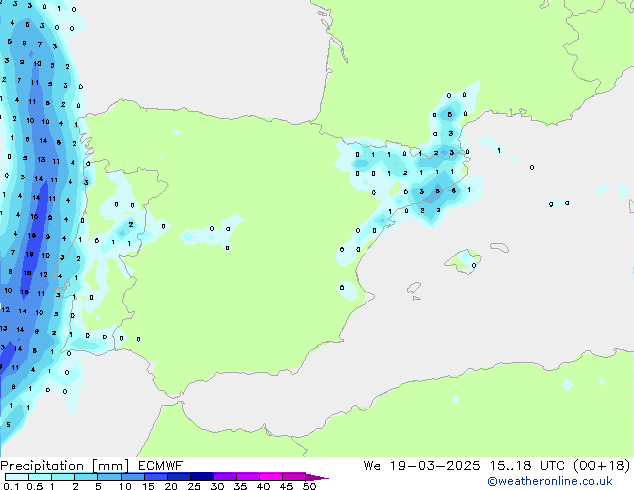Select the 20–25 mm legend swatch
634x490 pixels.
[178, 477]
